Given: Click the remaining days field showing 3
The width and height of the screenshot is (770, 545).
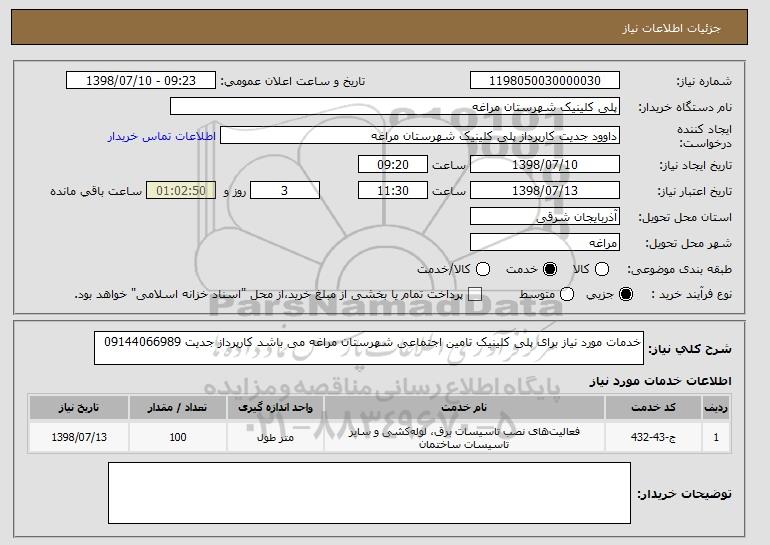Looking at the screenshot, I should tap(285, 191).
